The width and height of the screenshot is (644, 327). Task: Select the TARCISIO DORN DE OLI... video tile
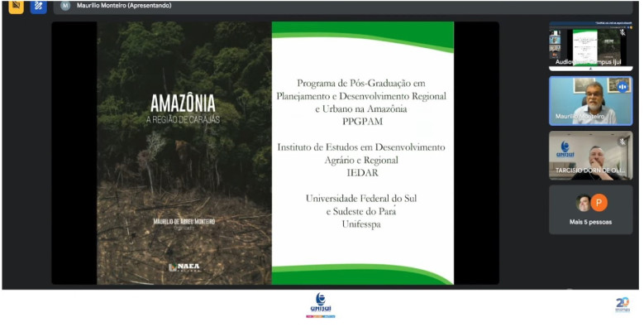tap(590, 156)
